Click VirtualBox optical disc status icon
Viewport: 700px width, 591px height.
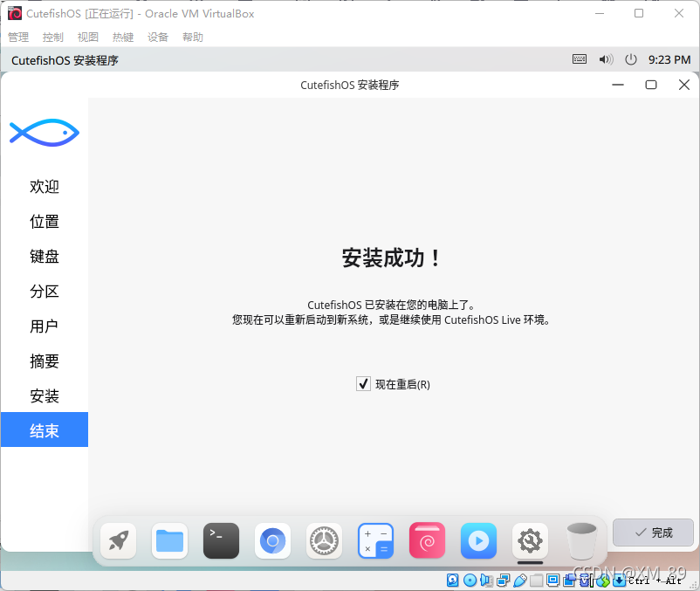coord(470,581)
